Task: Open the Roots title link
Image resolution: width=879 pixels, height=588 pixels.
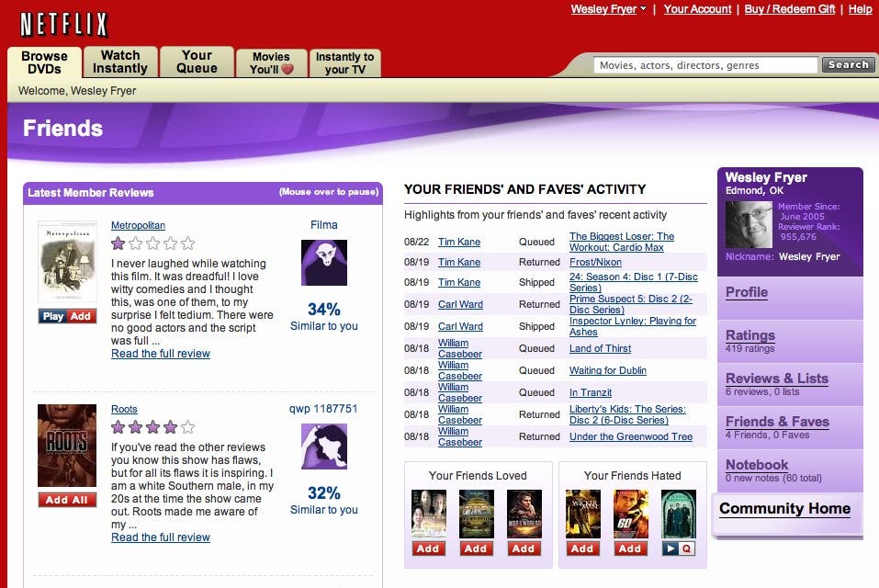Action: pos(124,409)
